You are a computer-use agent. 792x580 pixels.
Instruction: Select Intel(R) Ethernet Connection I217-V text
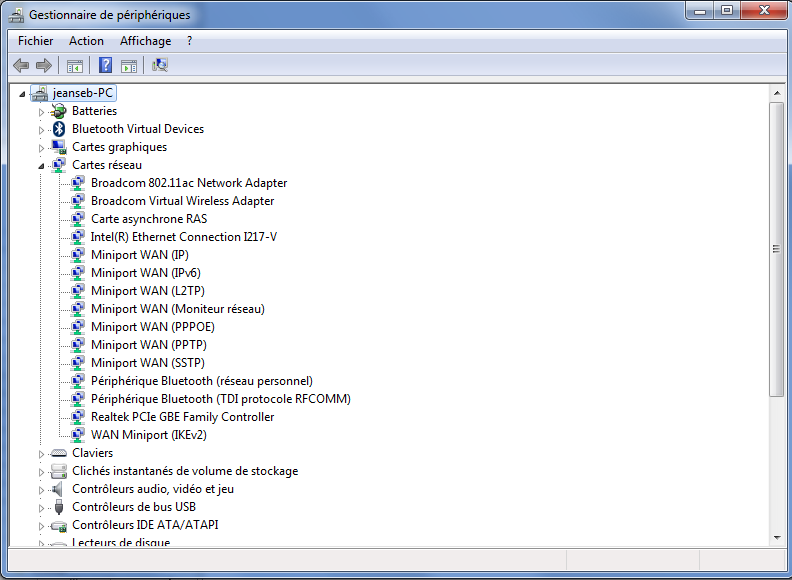coord(183,237)
